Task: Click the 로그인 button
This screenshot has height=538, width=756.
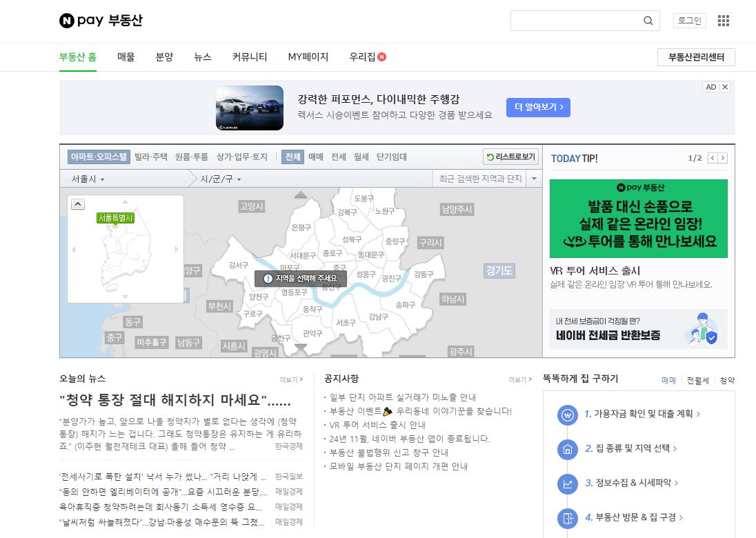Action: coord(690,21)
